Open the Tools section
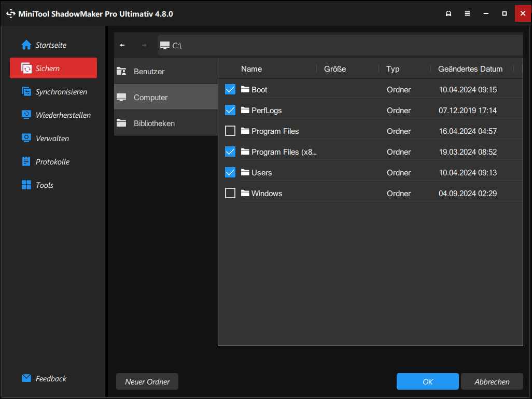The height and width of the screenshot is (399, 532). coord(53,185)
